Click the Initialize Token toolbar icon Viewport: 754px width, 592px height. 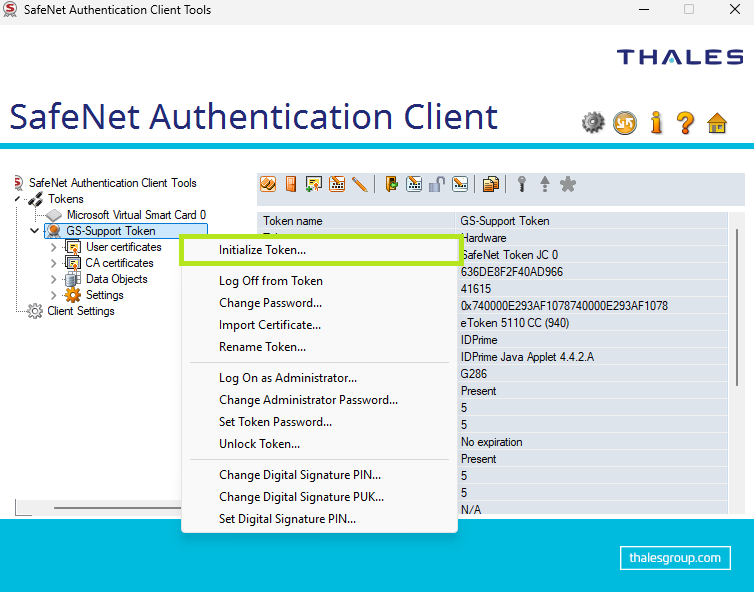(268, 184)
